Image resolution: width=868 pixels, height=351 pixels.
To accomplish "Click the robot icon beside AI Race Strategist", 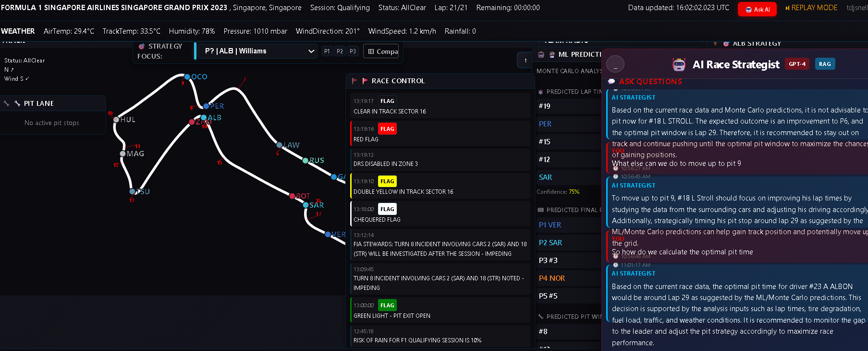I will 679,64.
